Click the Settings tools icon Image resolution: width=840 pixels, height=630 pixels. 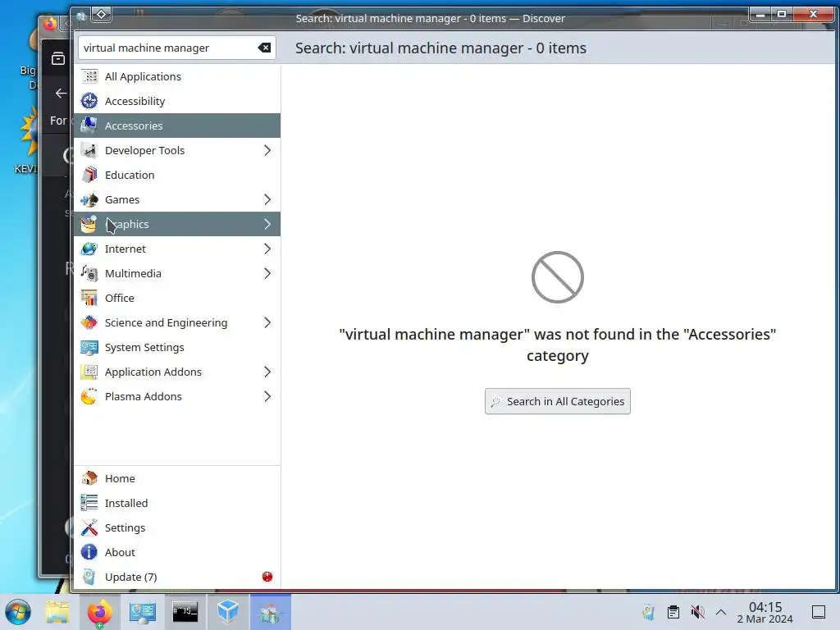[x=89, y=527]
